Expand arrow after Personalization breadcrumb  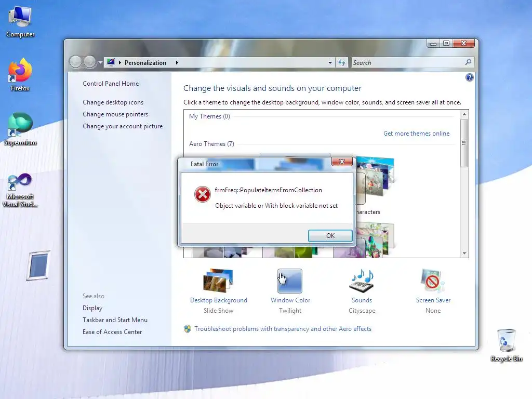pos(177,62)
